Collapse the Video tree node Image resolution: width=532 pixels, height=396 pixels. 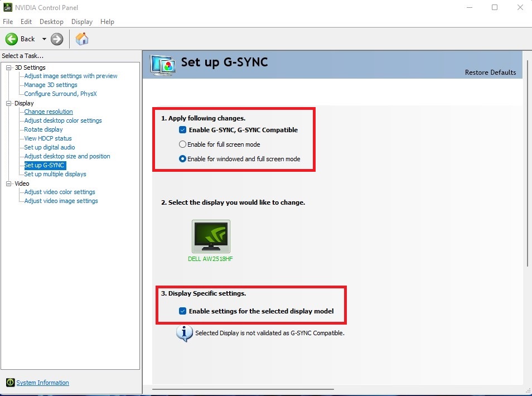pos(9,183)
